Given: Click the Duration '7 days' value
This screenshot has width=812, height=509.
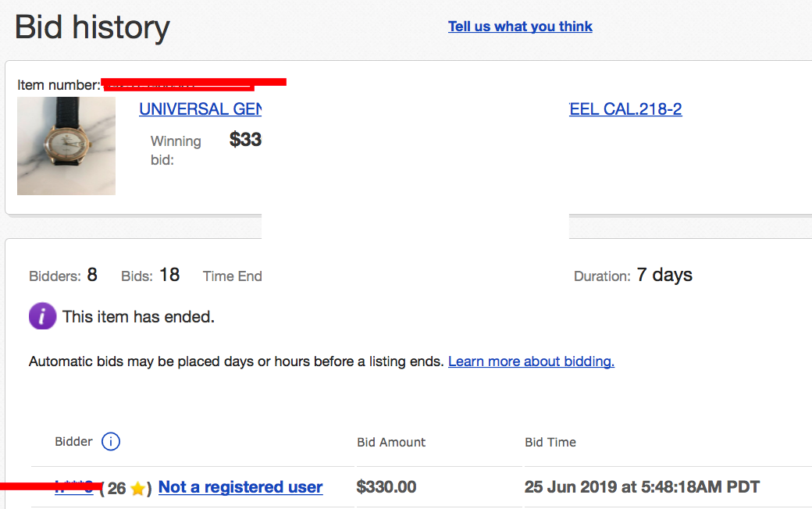Looking at the screenshot, I should click(x=664, y=275).
